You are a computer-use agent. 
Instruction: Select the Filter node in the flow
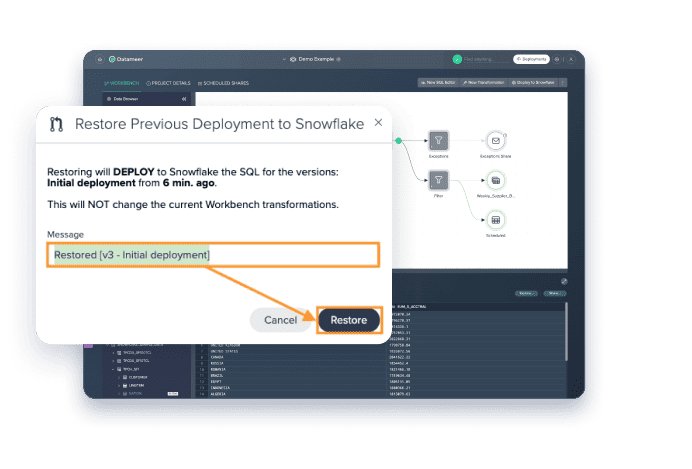coord(438,180)
